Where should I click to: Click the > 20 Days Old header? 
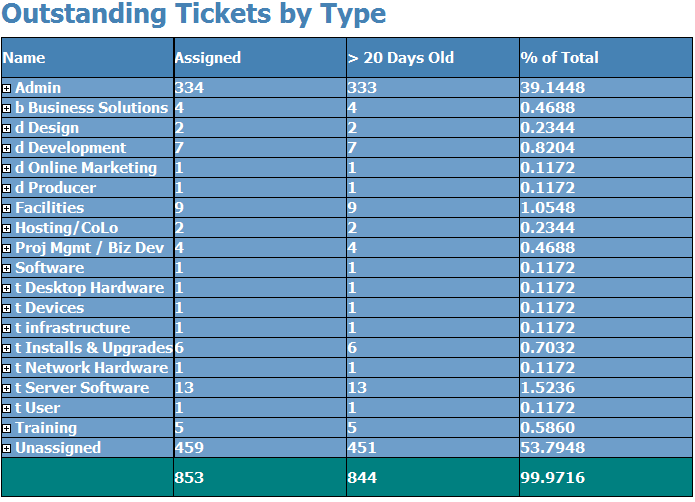(x=401, y=58)
